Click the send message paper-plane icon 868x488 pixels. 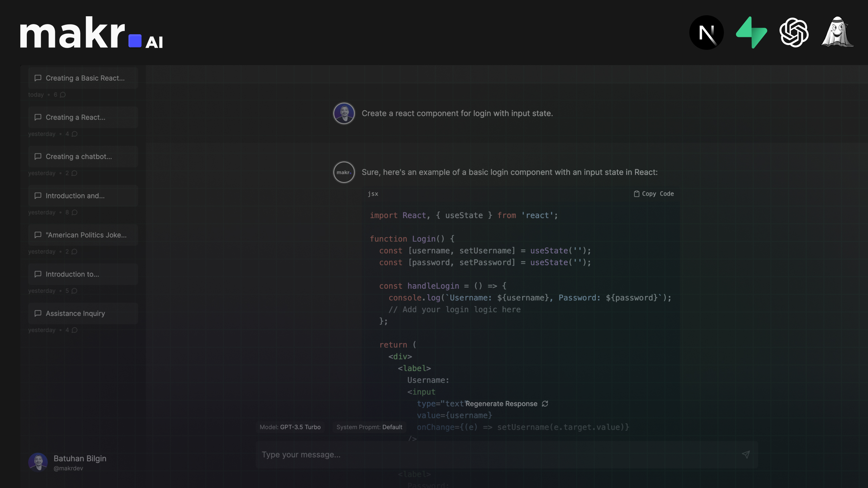[746, 454]
